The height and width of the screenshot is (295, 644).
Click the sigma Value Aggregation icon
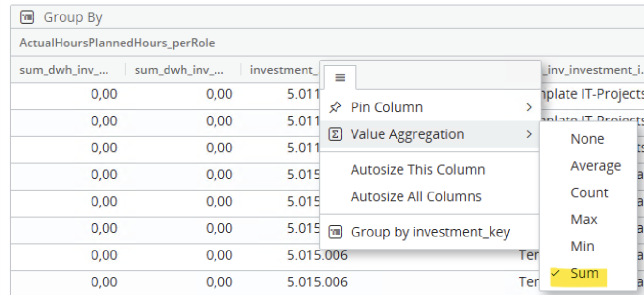[x=335, y=134]
